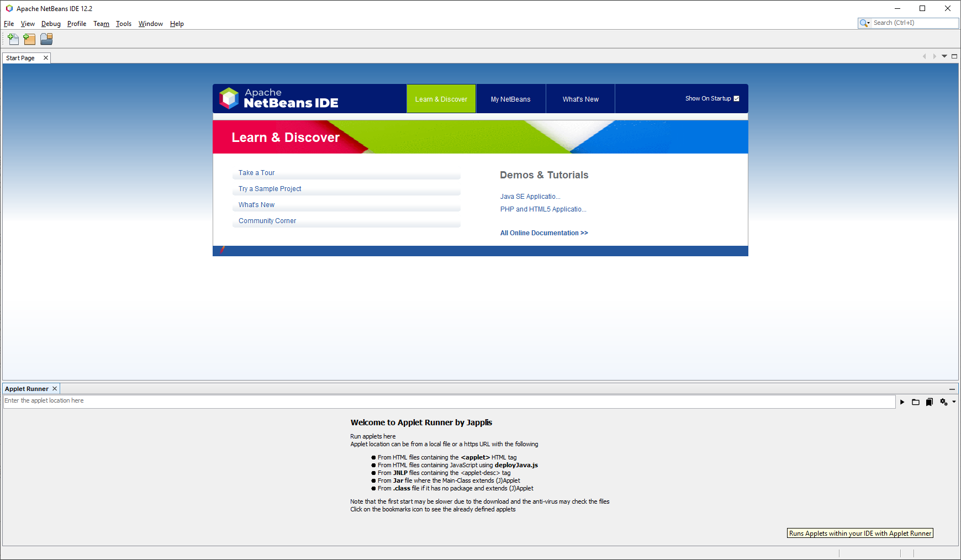Open the Team menu
This screenshot has width=961, height=560.
[x=101, y=24]
